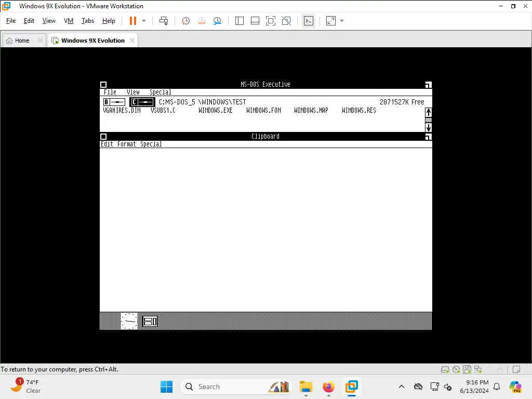The height and width of the screenshot is (399, 532).
Task: Click the network adapter status icon
Action: (x=478, y=369)
